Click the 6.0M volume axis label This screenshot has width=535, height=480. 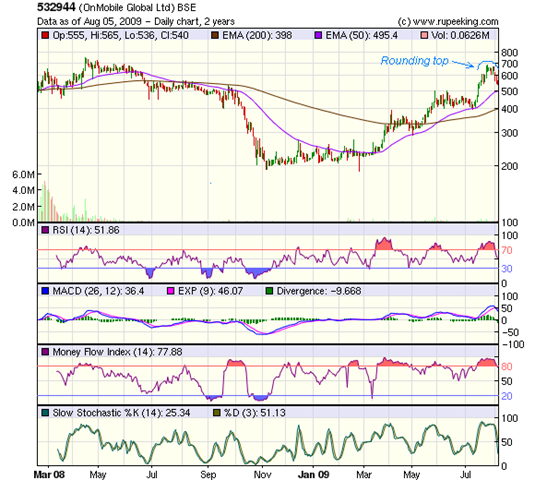[x=23, y=175]
